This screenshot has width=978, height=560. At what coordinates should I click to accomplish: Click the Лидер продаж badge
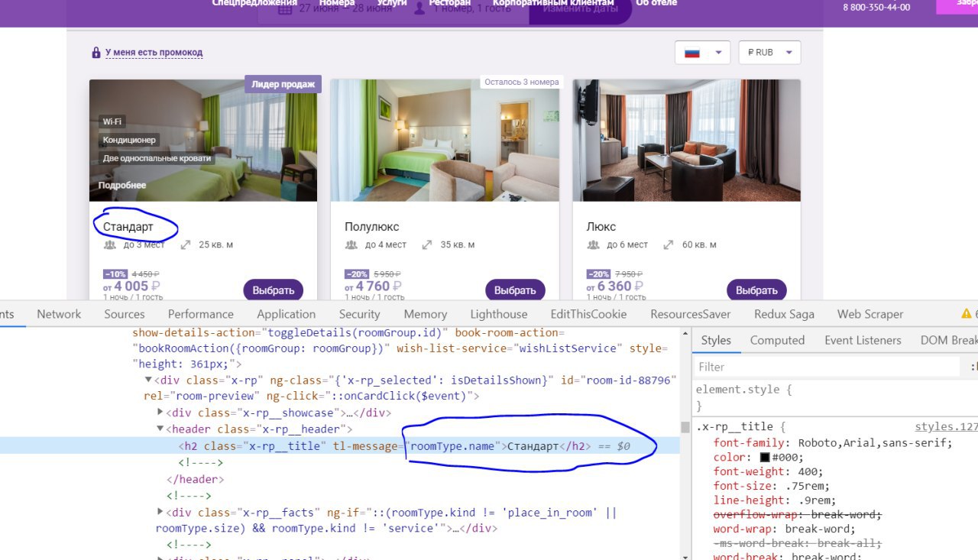283,84
